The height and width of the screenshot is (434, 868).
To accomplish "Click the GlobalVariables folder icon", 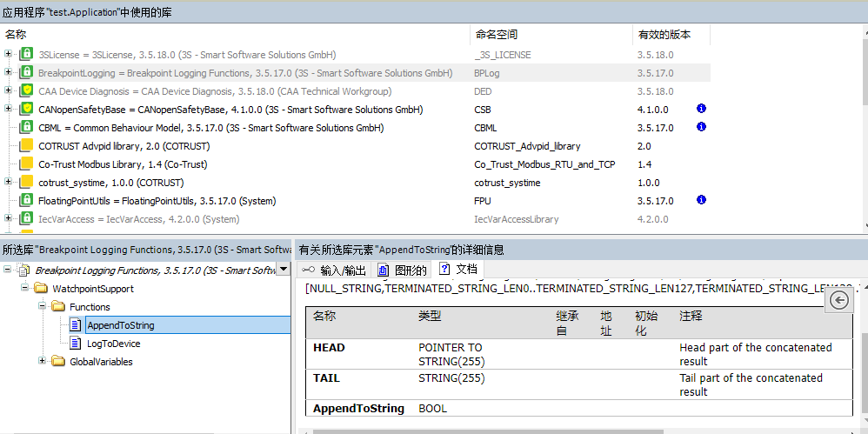I will pos(58,362).
